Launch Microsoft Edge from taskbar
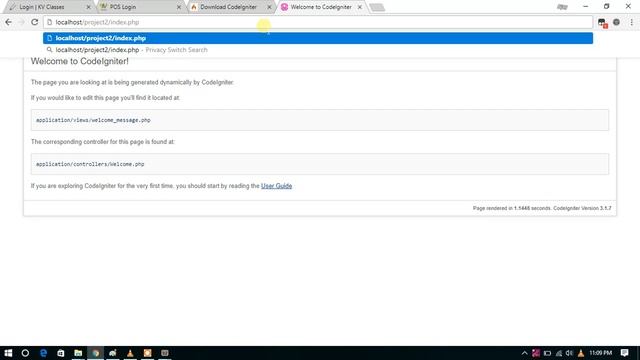640x360 pixels. tap(43, 353)
